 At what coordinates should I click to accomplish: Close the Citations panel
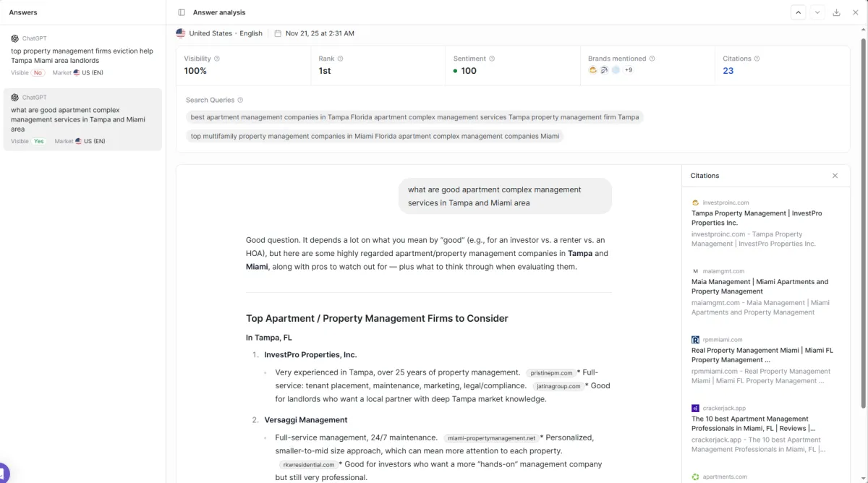(x=835, y=176)
